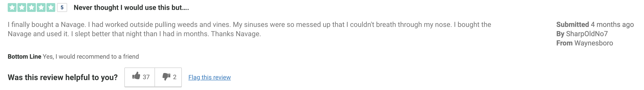Select the Submitted 4 months ago text
The width and height of the screenshot is (644, 90).
pos(595,24)
